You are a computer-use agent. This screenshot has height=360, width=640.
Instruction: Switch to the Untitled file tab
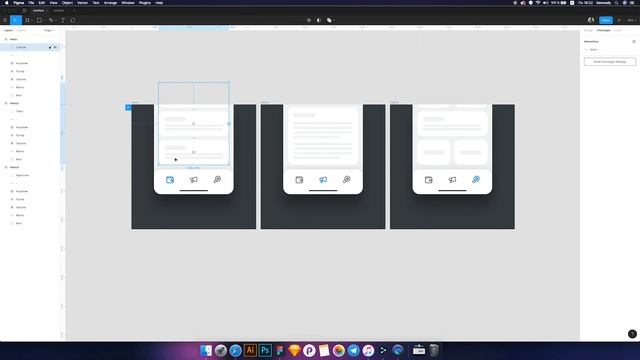38,11
